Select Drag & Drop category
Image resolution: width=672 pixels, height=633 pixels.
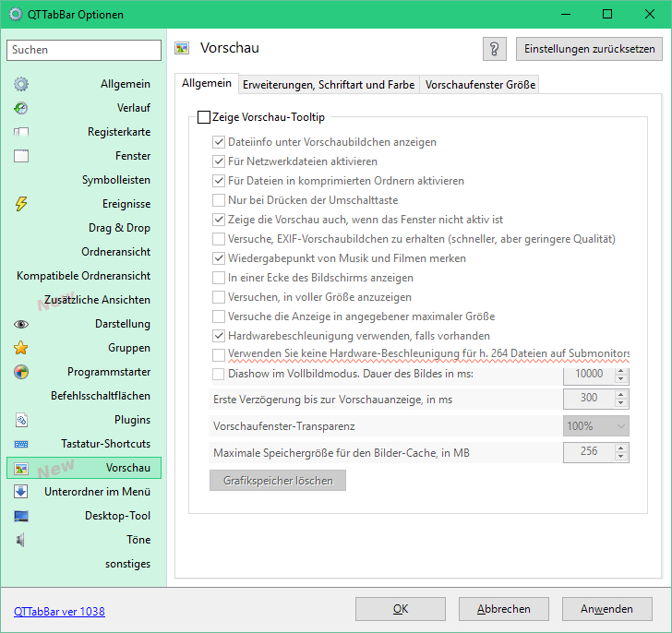pos(119,228)
